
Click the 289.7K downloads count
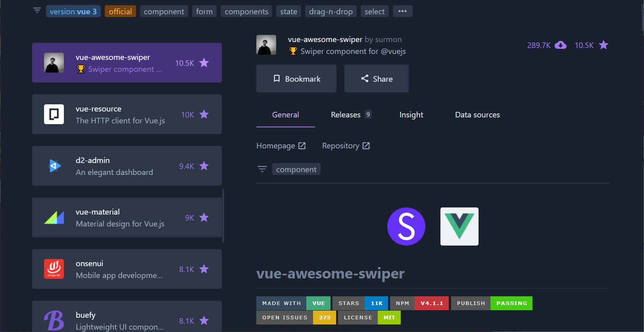[x=539, y=45]
